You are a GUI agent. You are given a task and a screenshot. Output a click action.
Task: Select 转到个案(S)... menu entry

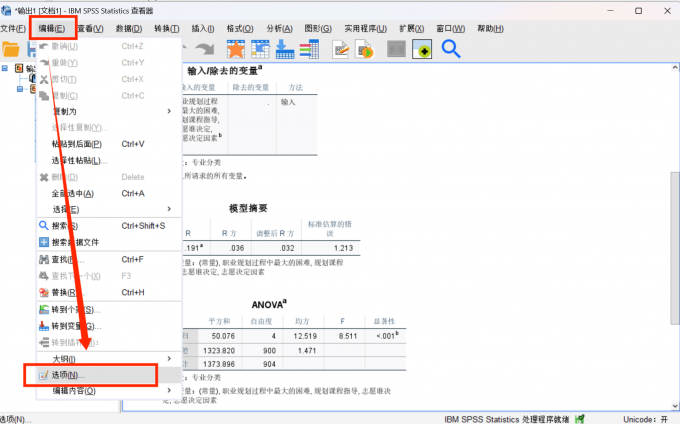pyautogui.click(x=109, y=310)
